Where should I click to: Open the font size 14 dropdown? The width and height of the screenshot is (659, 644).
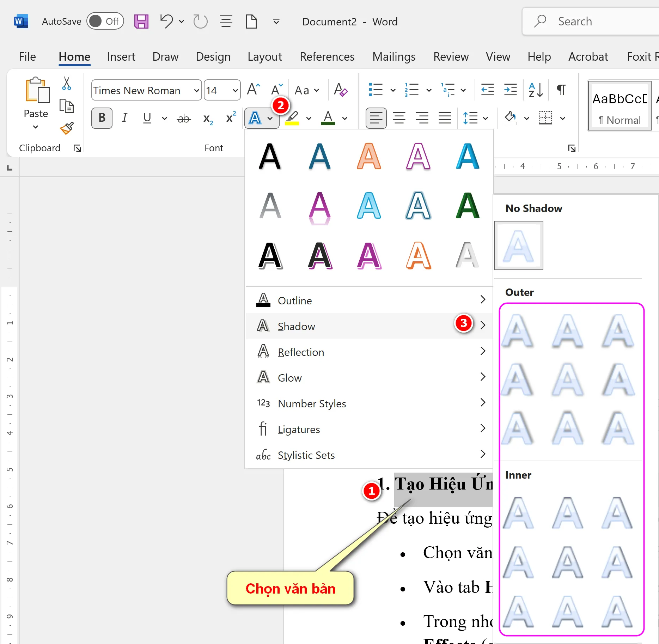[235, 91]
